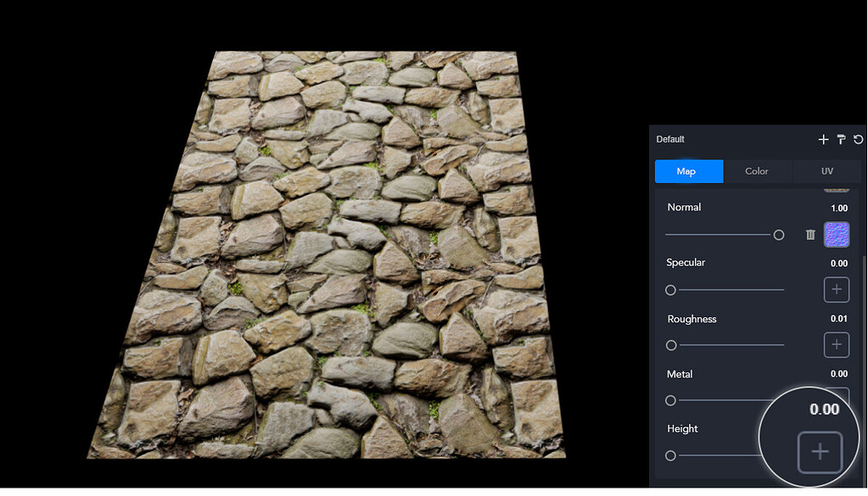
Task: Delete the Normal map via the trash icon
Action: [809, 235]
